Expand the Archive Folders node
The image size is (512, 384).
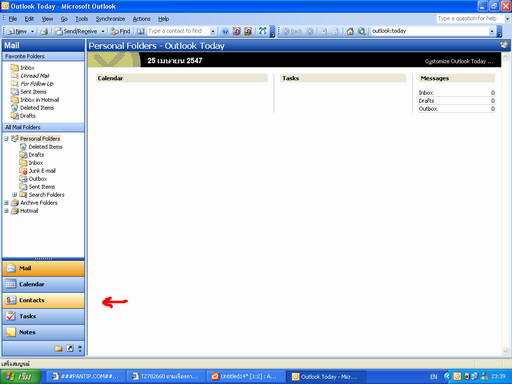[x=6, y=203]
